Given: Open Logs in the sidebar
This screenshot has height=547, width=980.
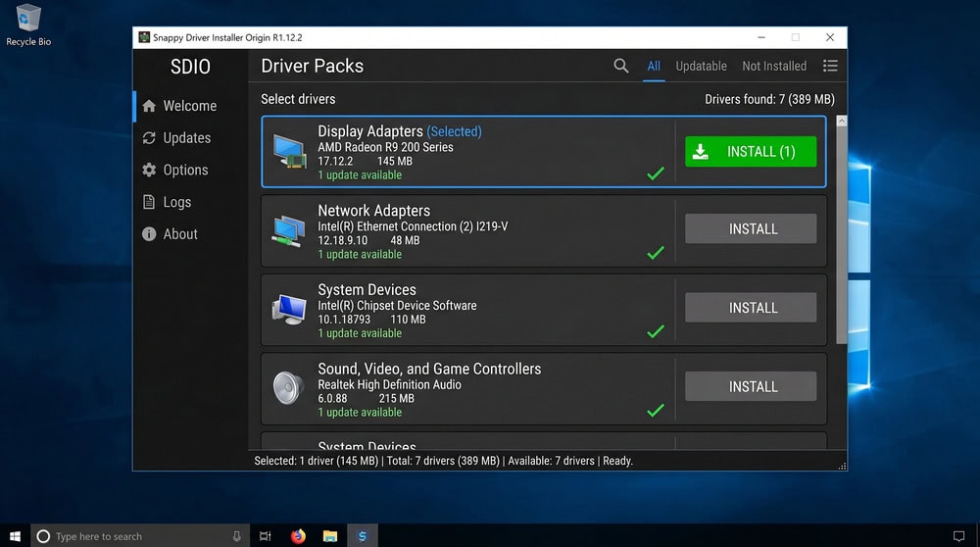Looking at the screenshot, I should pos(177,202).
